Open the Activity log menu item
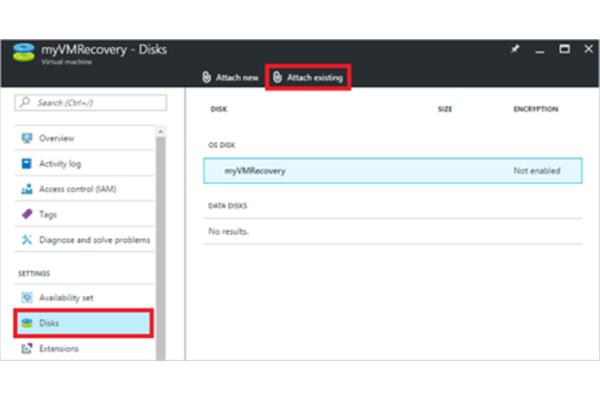The height and width of the screenshot is (400, 600). (x=85, y=164)
